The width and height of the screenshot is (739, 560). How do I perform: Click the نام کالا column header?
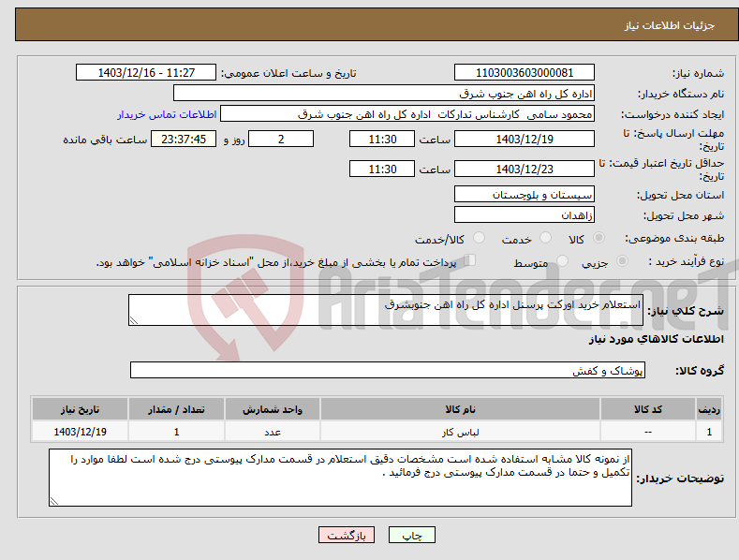460,409
